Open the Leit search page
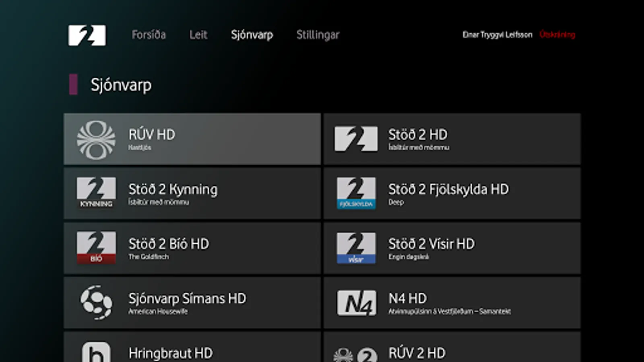 pyautogui.click(x=198, y=35)
